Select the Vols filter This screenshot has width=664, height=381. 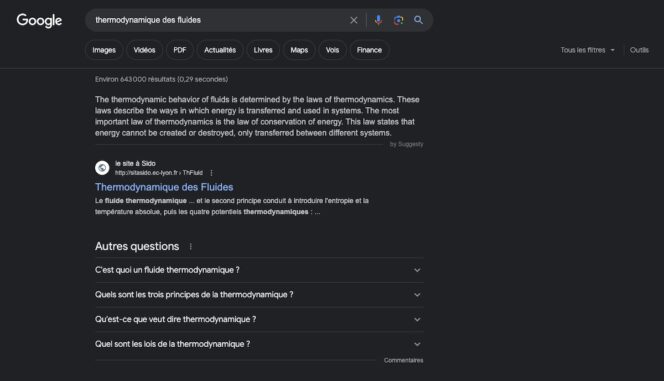click(x=332, y=50)
